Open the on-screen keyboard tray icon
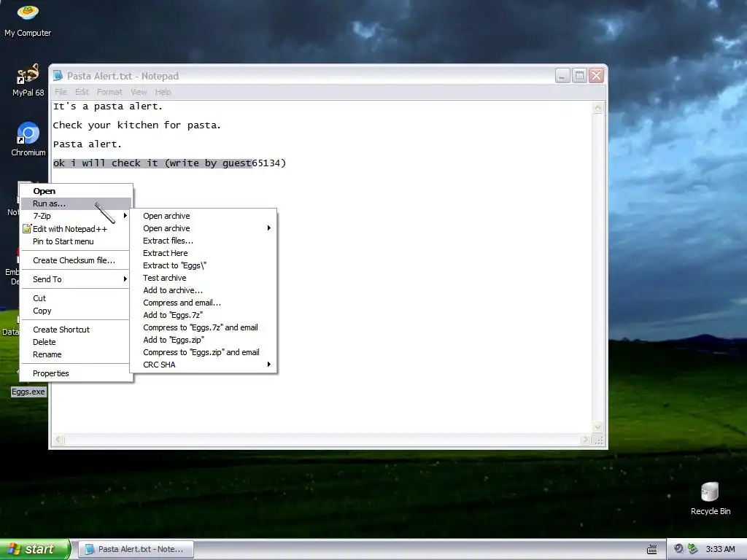Image resolution: width=747 pixels, height=560 pixels. pos(652,550)
